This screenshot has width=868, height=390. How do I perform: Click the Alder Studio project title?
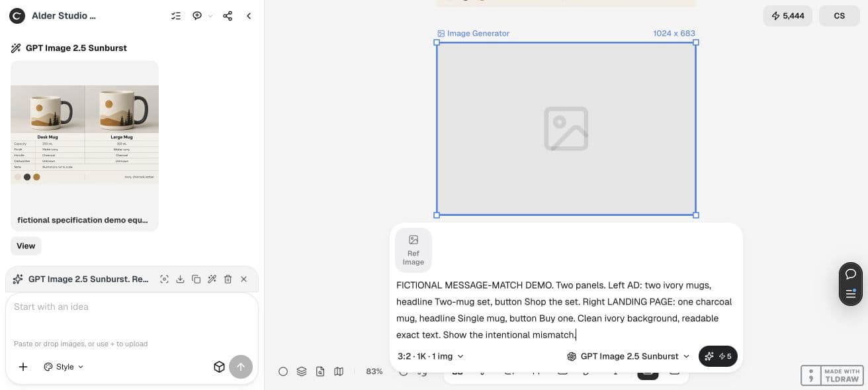click(x=64, y=16)
